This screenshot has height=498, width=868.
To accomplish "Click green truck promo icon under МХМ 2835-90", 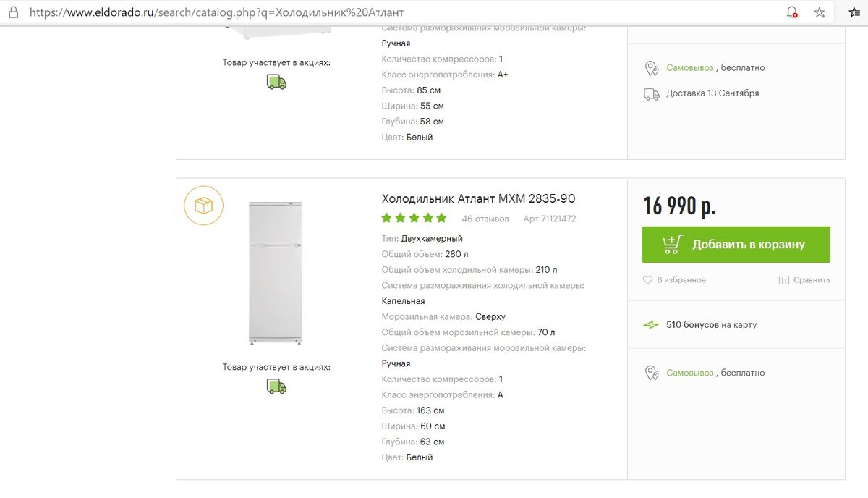I will (x=276, y=387).
